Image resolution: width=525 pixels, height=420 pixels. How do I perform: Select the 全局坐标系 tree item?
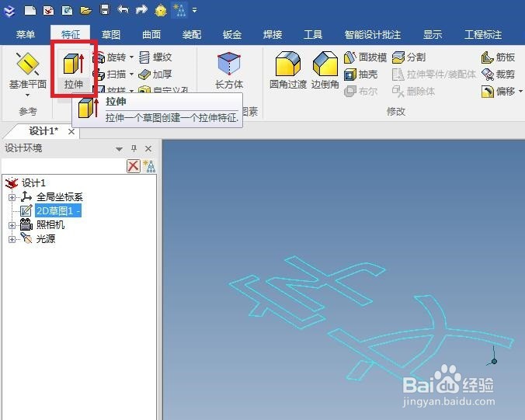pos(60,196)
